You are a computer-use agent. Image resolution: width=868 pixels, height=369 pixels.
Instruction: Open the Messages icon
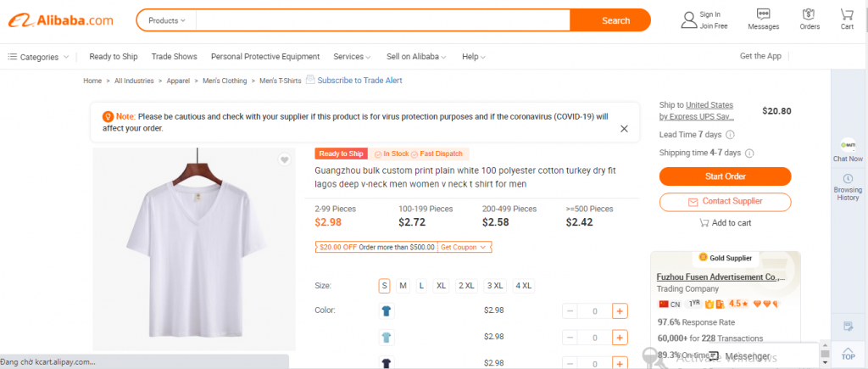pyautogui.click(x=764, y=15)
